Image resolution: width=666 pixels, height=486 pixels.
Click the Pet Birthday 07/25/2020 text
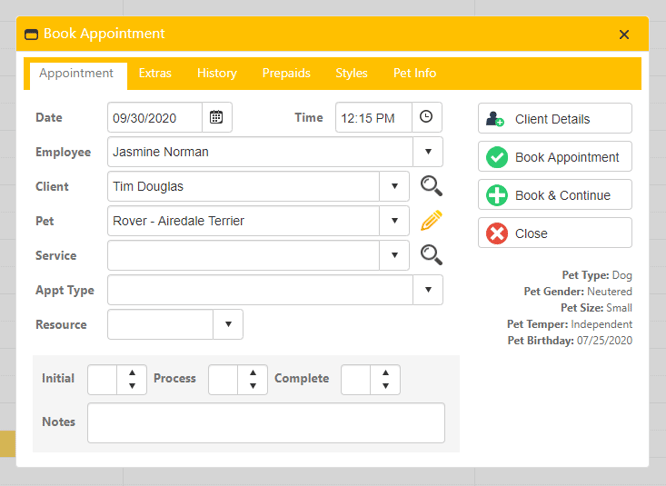click(570, 341)
